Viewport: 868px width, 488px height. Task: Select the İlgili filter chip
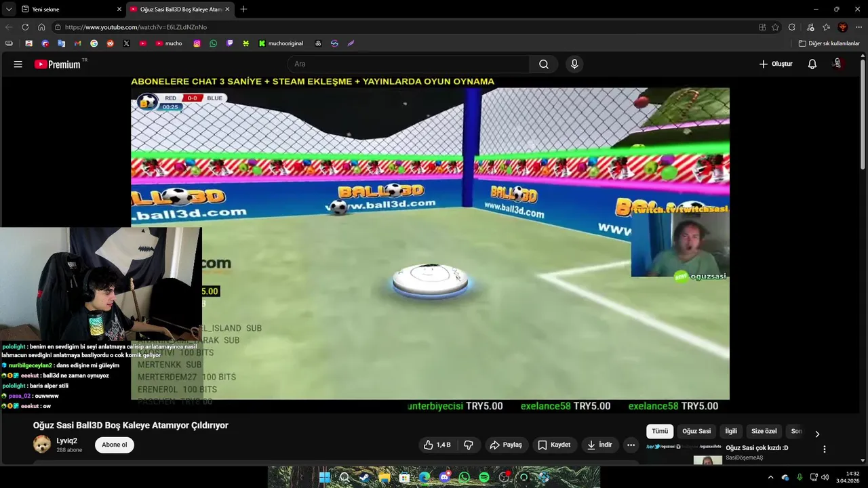[731, 431]
